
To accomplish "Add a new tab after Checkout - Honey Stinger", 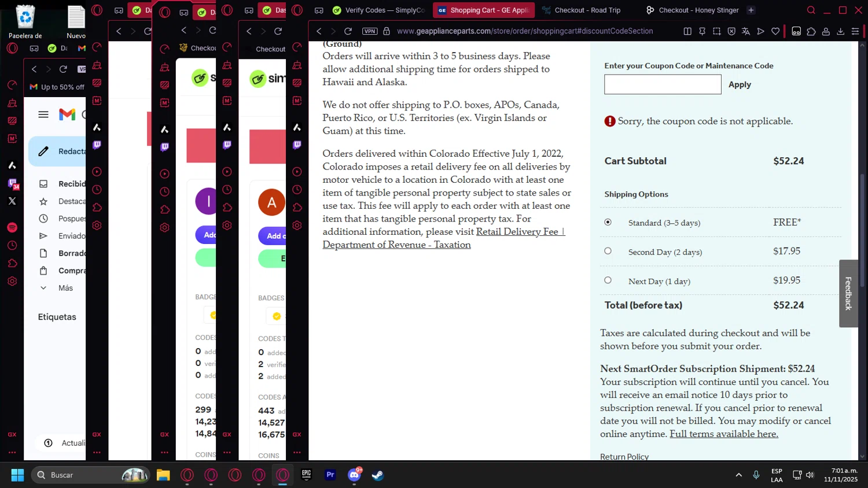I will click(751, 10).
